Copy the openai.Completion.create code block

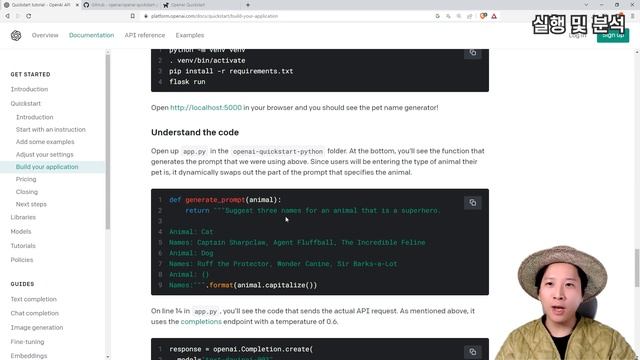473,351
